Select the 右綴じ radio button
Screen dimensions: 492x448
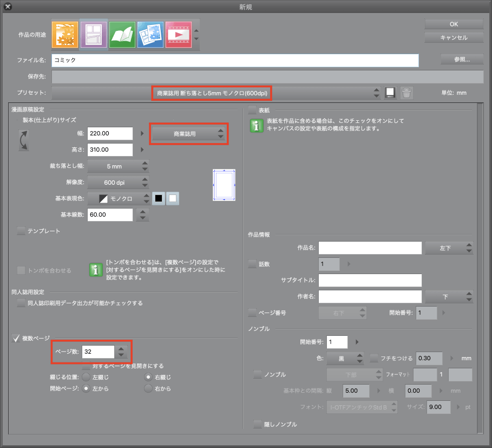[148, 377]
